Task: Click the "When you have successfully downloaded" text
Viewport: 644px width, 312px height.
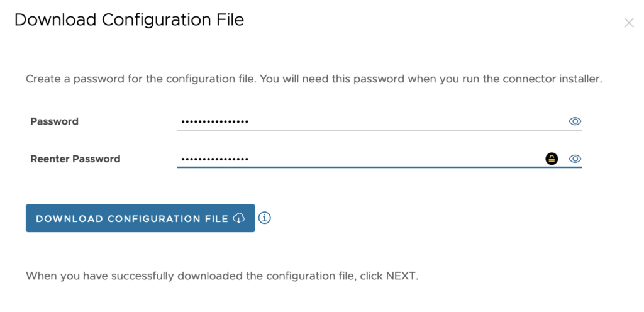Action: (126, 276)
